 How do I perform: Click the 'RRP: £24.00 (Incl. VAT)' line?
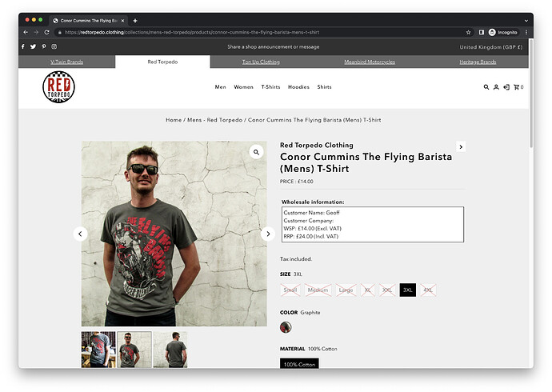click(311, 237)
